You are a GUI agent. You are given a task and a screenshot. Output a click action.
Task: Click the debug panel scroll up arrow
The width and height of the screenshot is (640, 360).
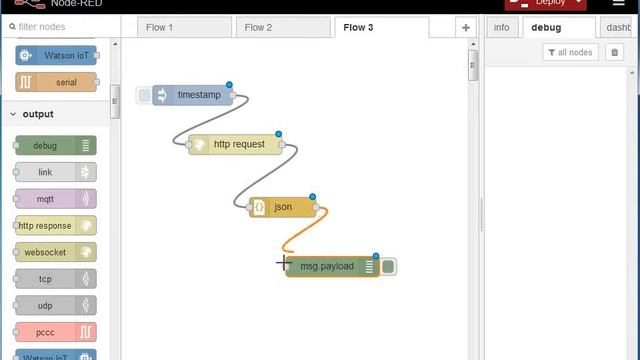632,73
